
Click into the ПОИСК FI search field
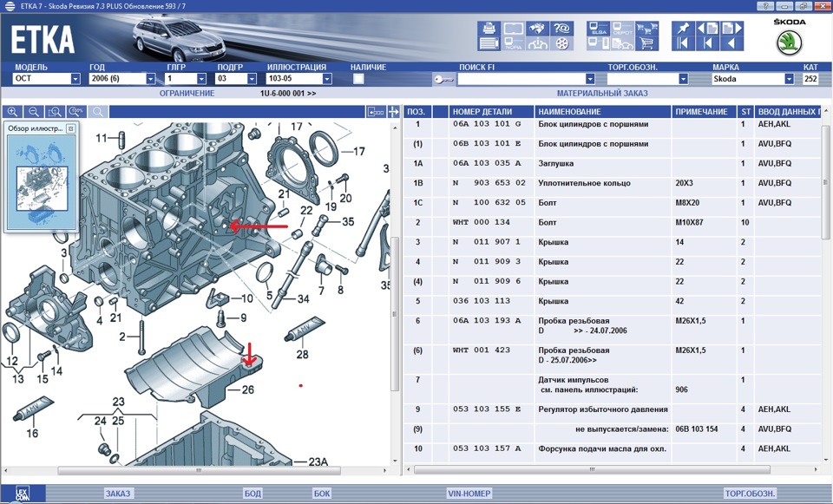click(x=521, y=79)
